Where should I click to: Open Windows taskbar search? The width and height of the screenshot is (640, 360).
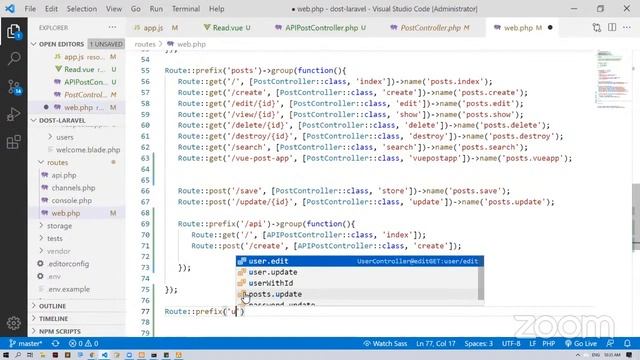coord(18,355)
